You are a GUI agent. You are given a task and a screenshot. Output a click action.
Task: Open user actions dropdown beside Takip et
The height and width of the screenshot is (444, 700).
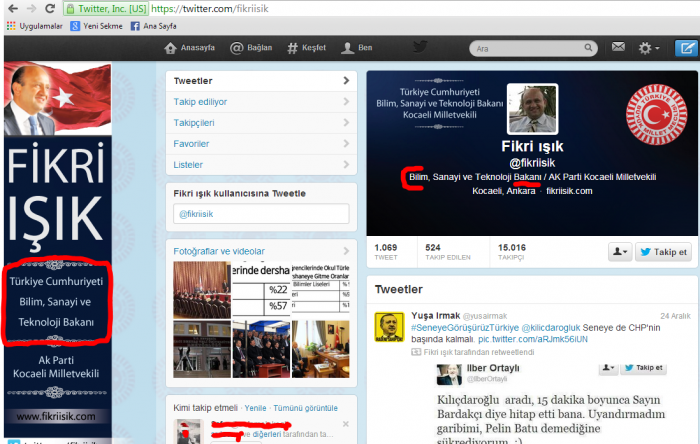620,252
